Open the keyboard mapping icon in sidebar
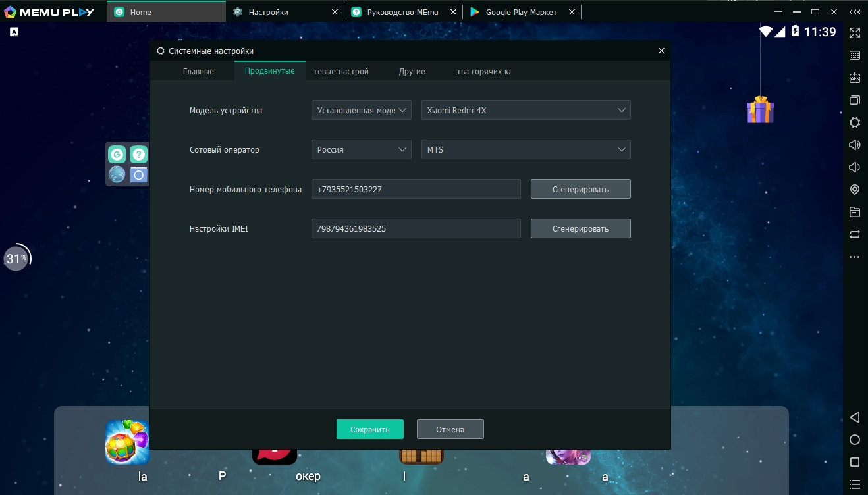 pos(855,55)
